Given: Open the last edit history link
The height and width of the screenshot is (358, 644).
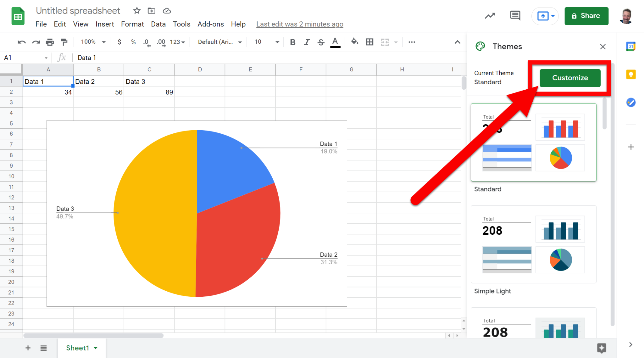Looking at the screenshot, I should click(x=299, y=24).
